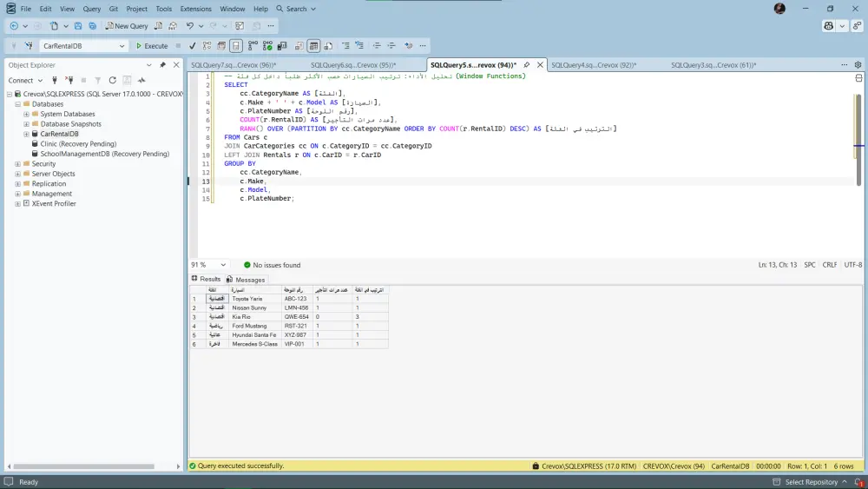This screenshot has height=489, width=868.
Task: Click the Save file icon in toolbar
Action: (78, 26)
